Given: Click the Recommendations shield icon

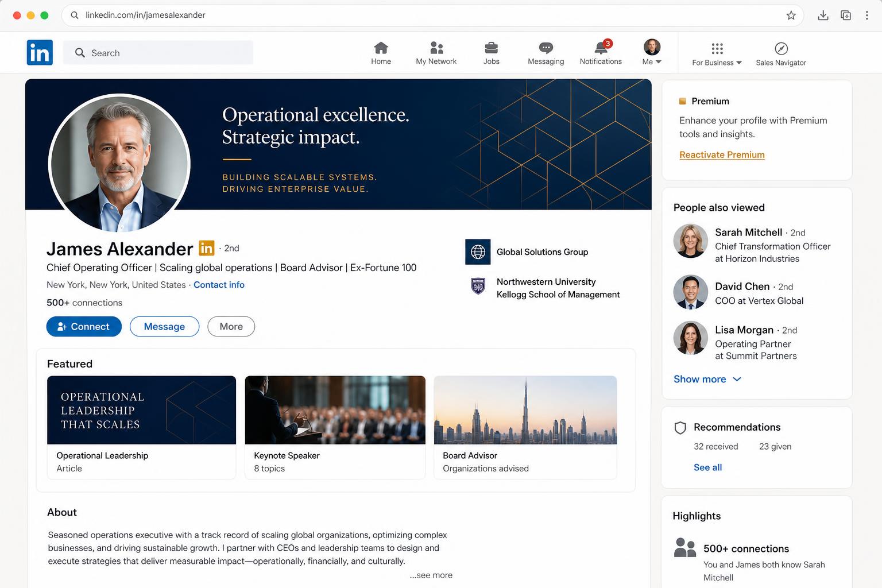Looking at the screenshot, I should click(x=680, y=428).
